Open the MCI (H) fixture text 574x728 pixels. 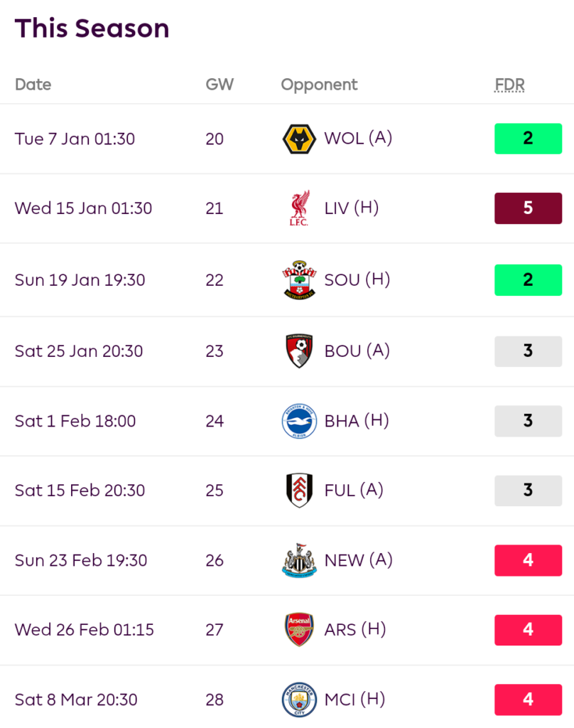(x=355, y=700)
